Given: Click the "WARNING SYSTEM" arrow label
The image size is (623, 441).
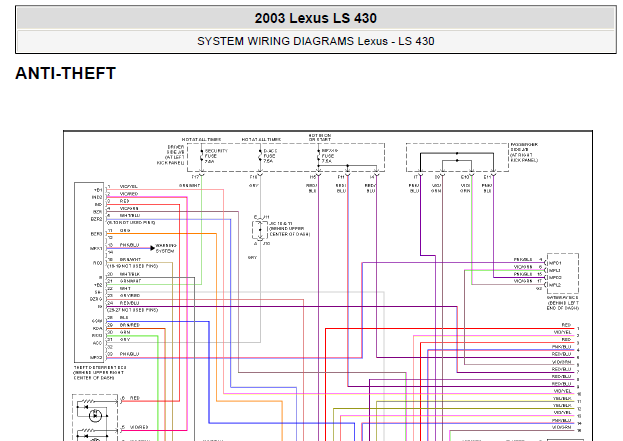Looking at the screenshot, I should point(166,248).
